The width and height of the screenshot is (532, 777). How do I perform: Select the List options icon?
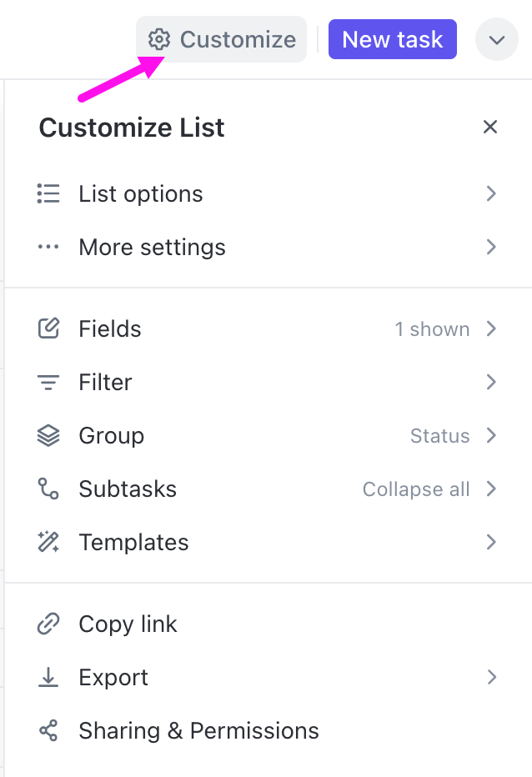tap(48, 193)
